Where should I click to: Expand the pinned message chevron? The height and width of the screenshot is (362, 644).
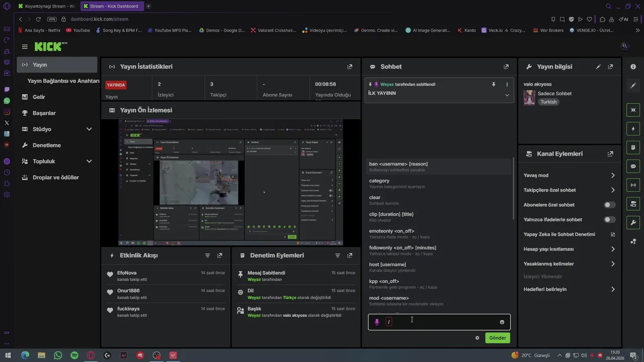click(x=507, y=95)
